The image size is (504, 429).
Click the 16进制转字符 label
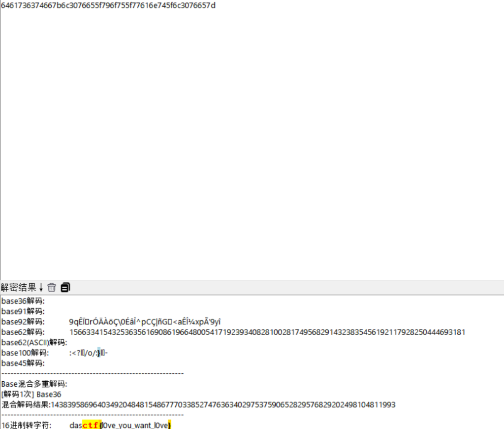pyautogui.click(x=26, y=425)
